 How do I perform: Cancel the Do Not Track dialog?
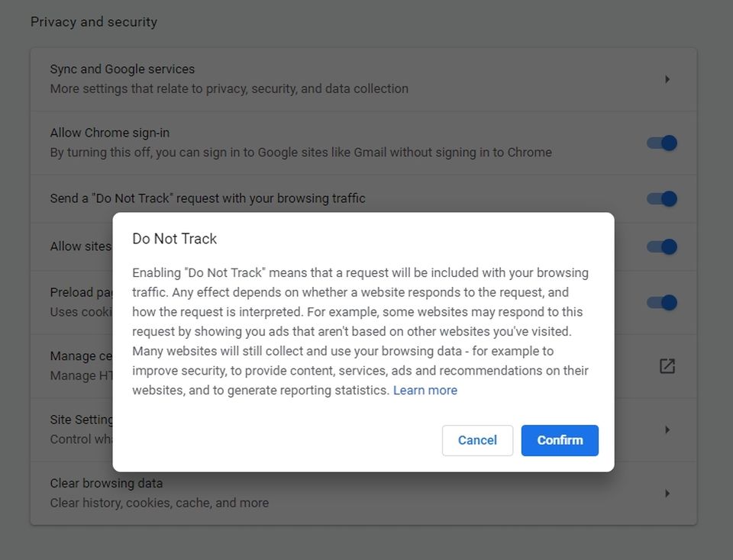pyautogui.click(x=477, y=440)
